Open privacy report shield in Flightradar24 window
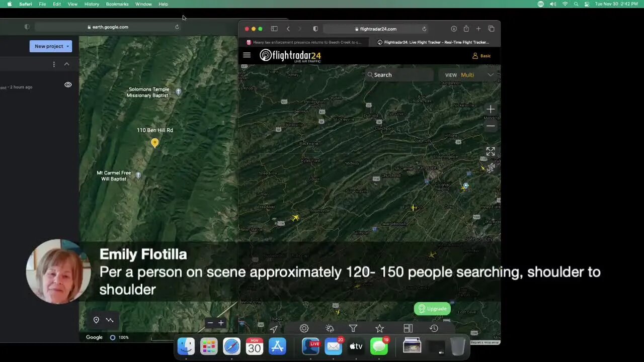644x362 pixels. 315,29
